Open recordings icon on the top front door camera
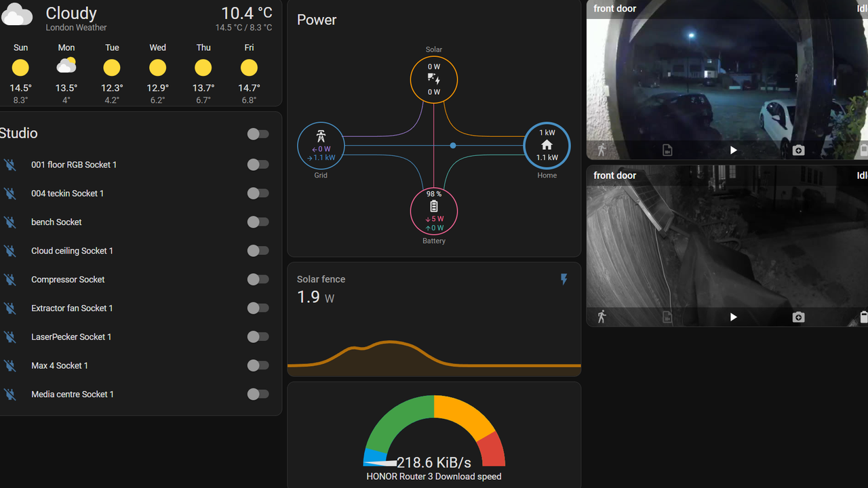 coord(667,150)
